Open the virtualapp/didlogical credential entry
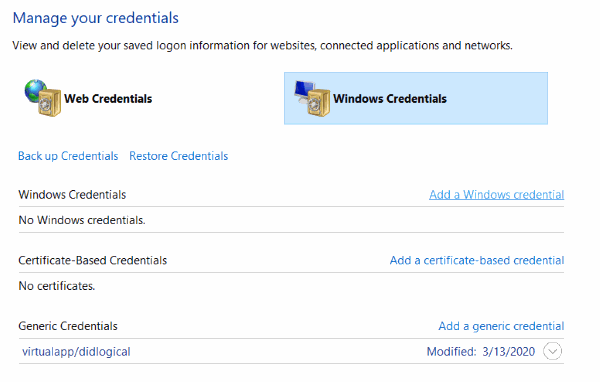 coord(76,352)
